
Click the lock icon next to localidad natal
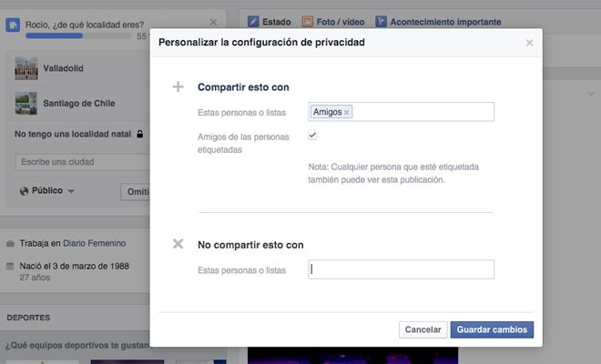pyautogui.click(x=140, y=134)
